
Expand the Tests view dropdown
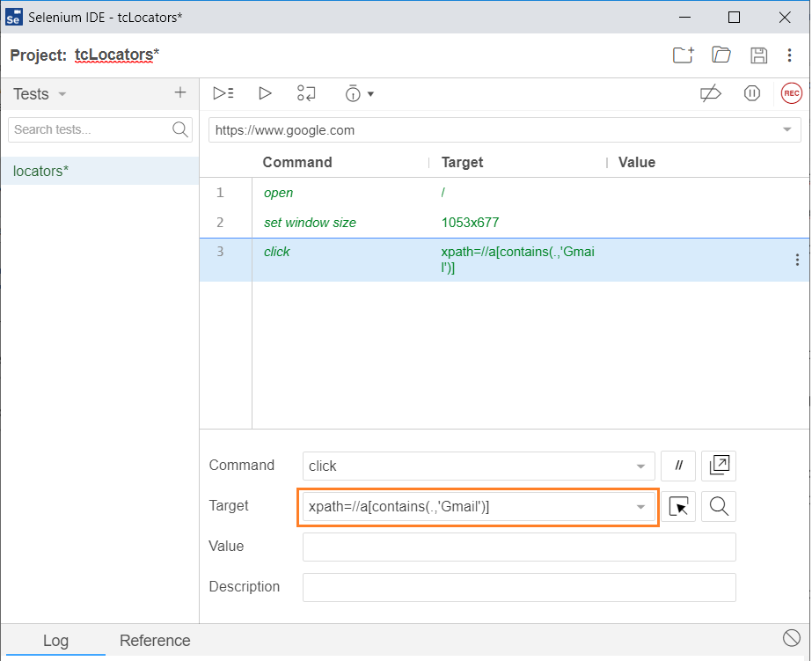(x=62, y=94)
